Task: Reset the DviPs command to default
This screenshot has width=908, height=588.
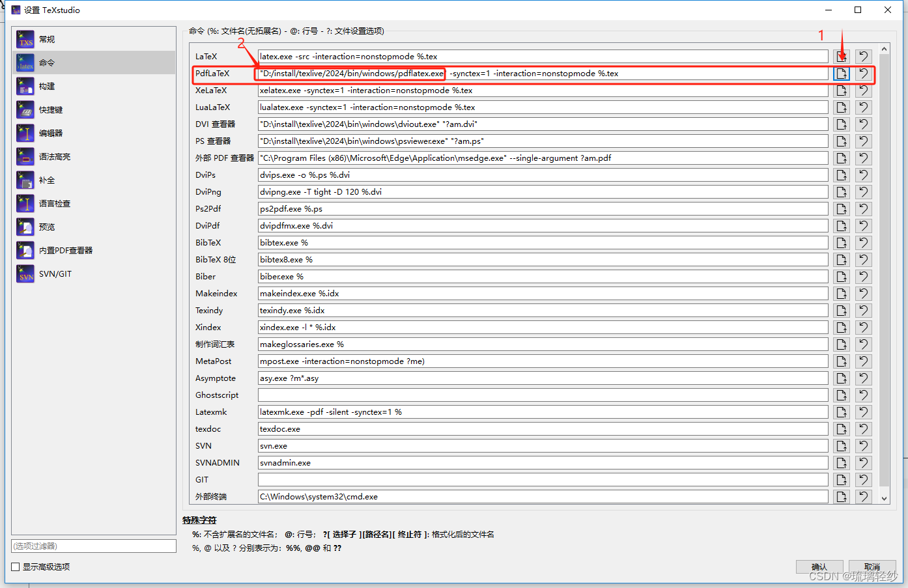Action: click(864, 175)
